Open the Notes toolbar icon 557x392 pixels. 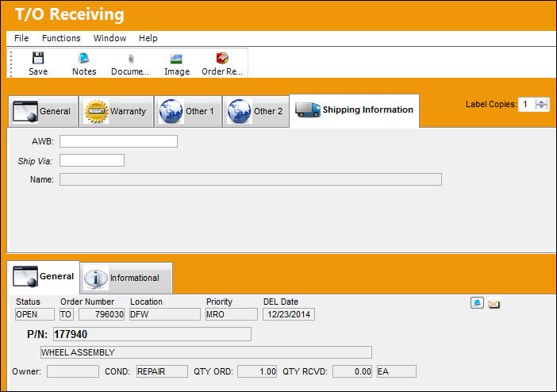(84, 58)
